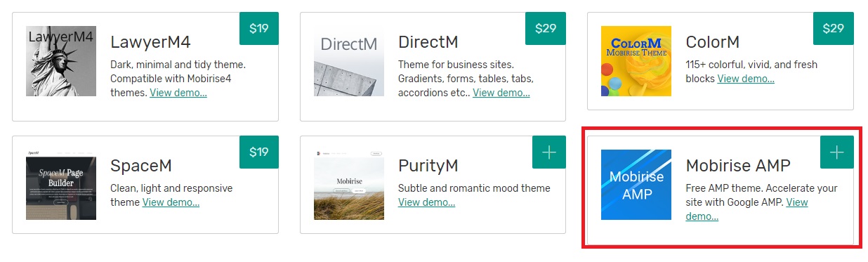Select the PurityM grass field thumbnail

349,185
